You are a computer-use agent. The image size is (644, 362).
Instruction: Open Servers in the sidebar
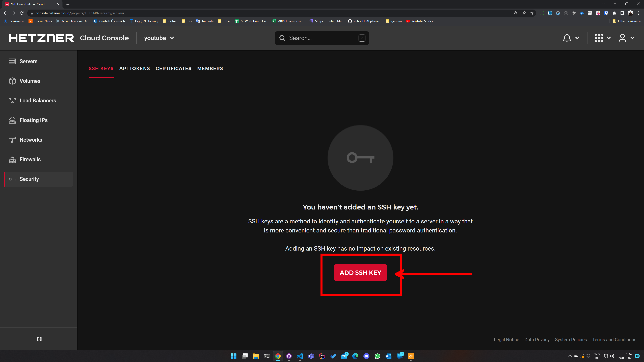28,61
